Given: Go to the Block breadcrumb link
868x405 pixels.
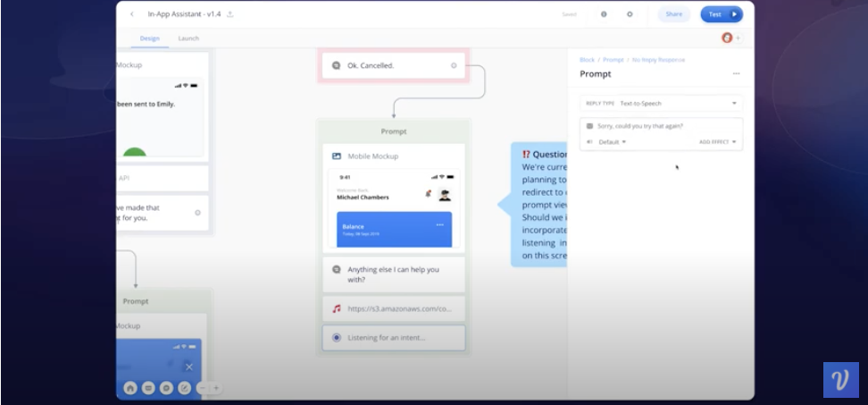Looking at the screenshot, I should 587,60.
